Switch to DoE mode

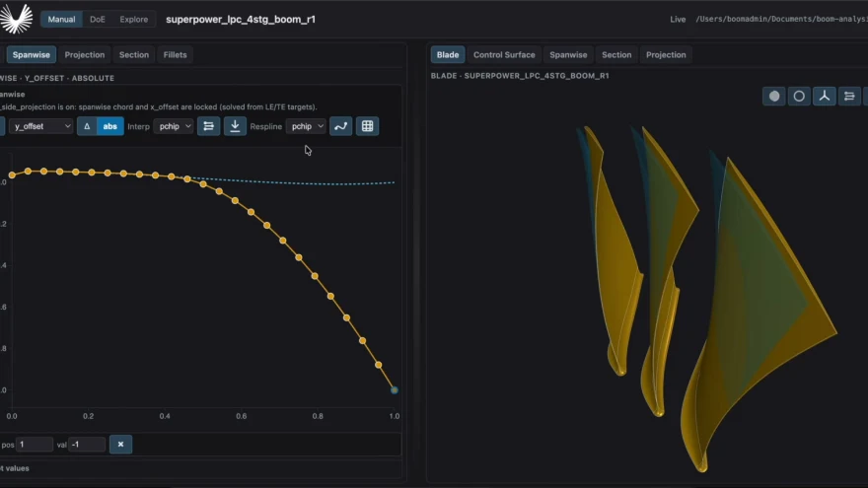coord(98,19)
